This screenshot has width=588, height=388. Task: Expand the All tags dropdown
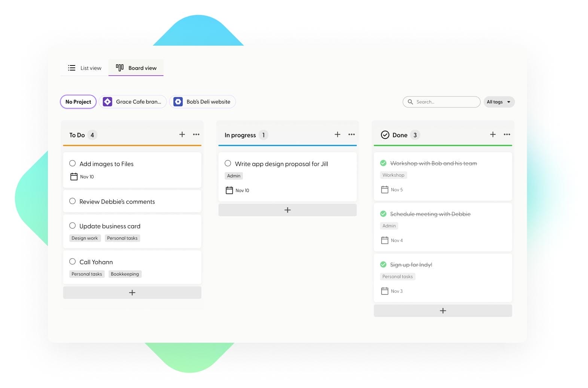pos(499,102)
